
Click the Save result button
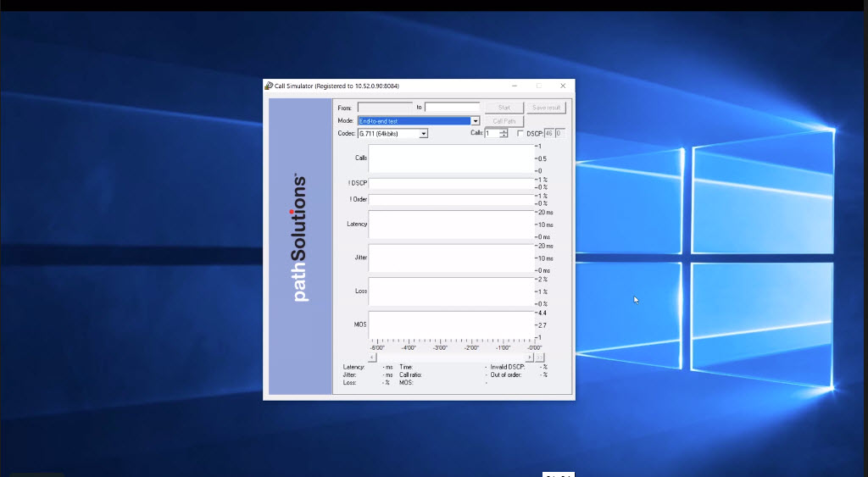[x=546, y=108]
